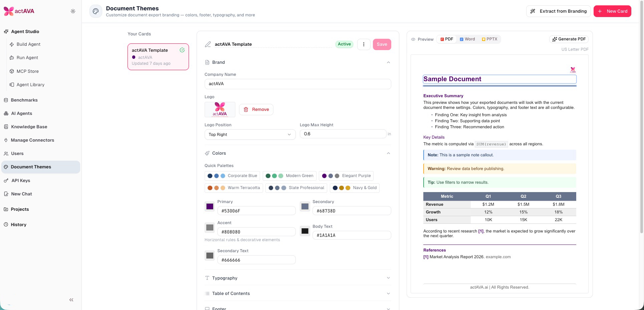Select the actAVA Template card
This screenshot has height=310, width=644.
[x=158, y=57]
